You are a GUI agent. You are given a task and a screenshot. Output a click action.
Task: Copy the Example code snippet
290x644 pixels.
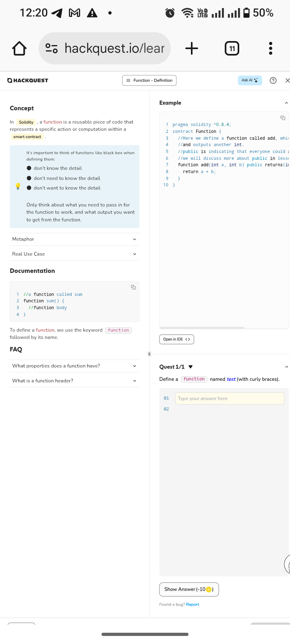point(283,118)
